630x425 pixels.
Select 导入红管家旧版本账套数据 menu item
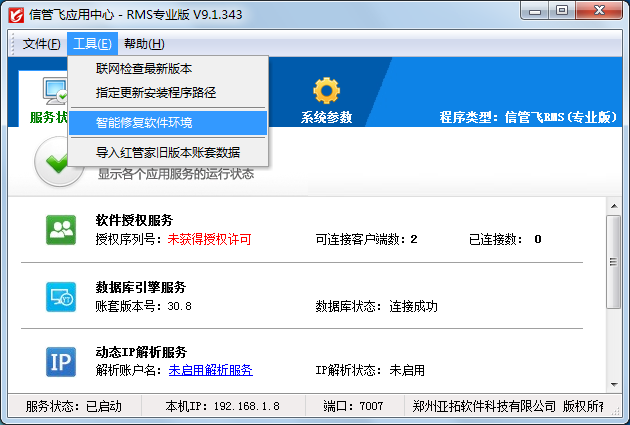[x=168, y=153]
